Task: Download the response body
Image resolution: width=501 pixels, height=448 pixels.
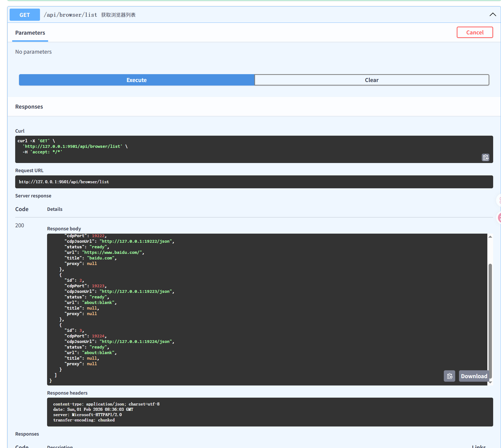Action: [x=474, y=376]
